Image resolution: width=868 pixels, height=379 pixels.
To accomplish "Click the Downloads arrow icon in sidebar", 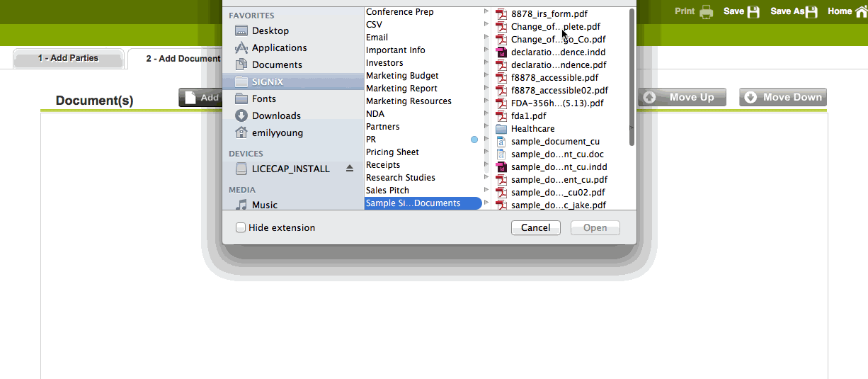I will pyautogui.click(x=241, y=115).
